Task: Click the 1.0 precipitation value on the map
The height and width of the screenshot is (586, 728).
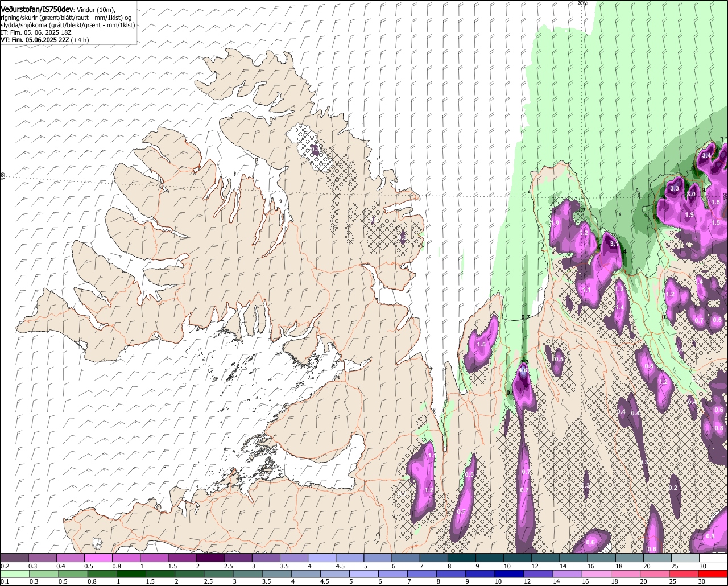Action: click(x=555, y=222)
